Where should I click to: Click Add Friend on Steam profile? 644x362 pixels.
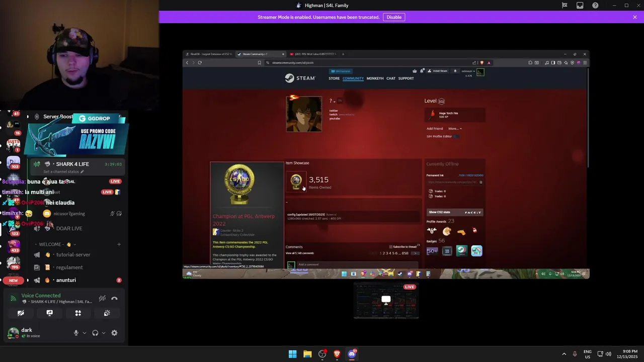(435, 129)
